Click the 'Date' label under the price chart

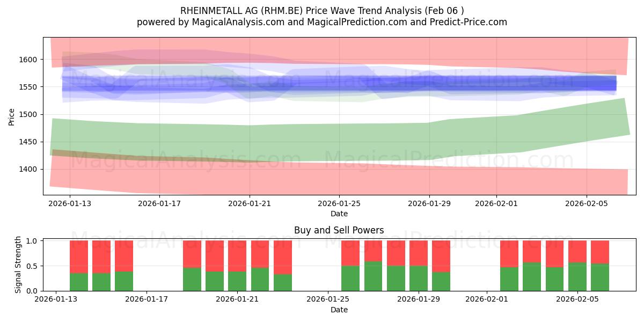pos(339,214)
